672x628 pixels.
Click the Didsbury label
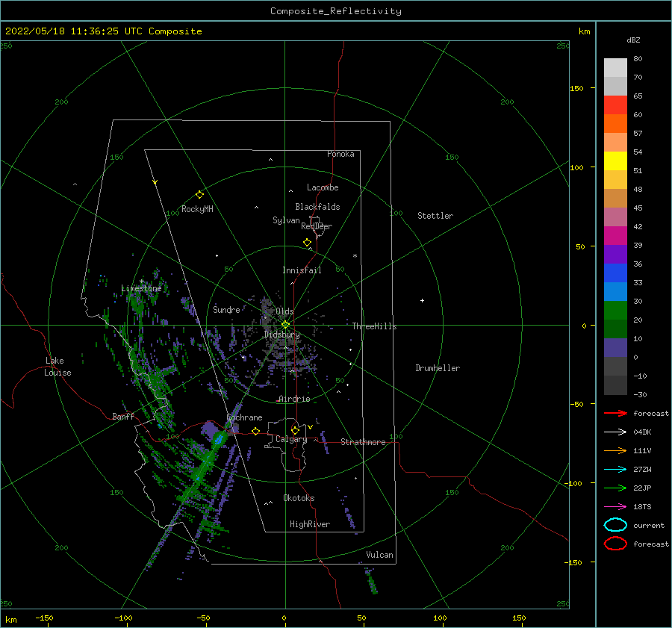(x=281, y=335)
